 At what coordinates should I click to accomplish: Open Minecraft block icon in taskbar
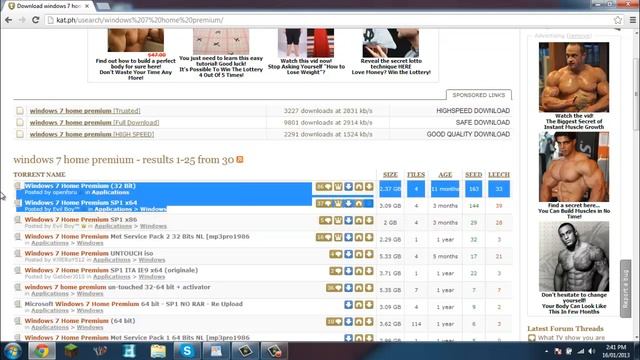(x=71, y=351)
